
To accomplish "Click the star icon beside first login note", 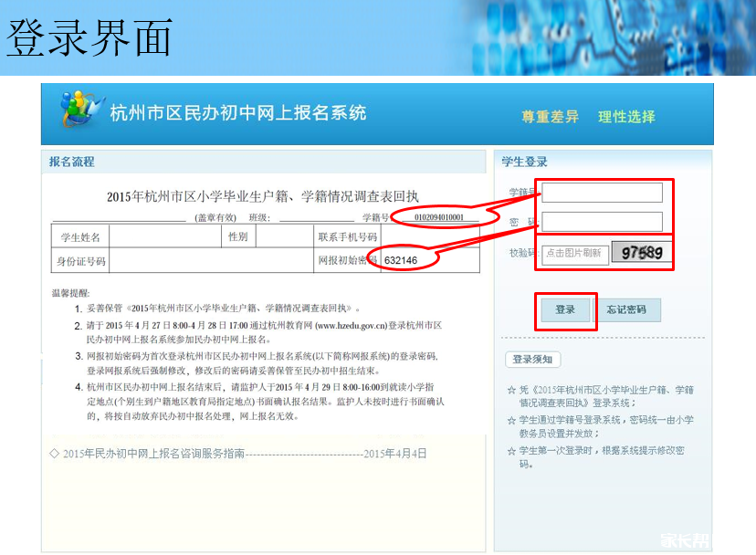I will 511,451.
